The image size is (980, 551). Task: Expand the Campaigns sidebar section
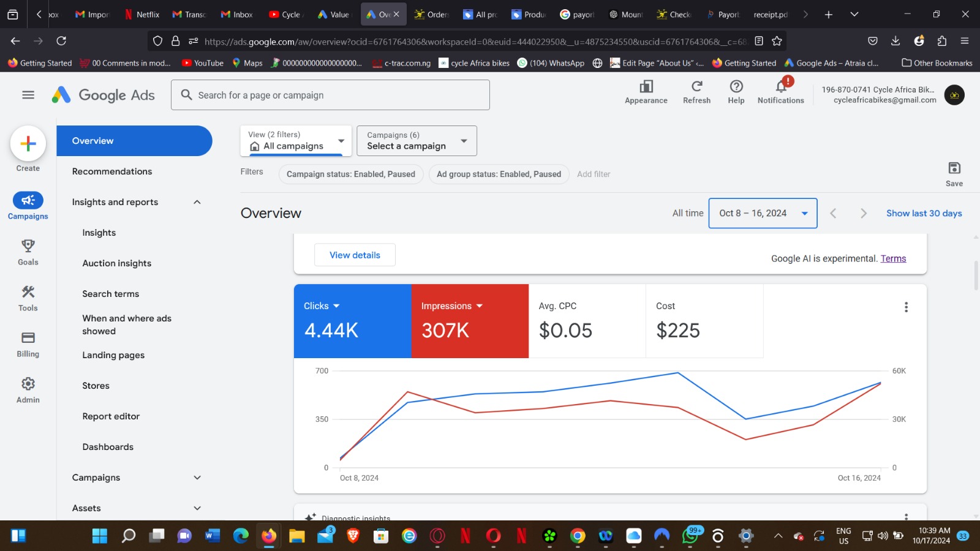click(x=197, y=478)
